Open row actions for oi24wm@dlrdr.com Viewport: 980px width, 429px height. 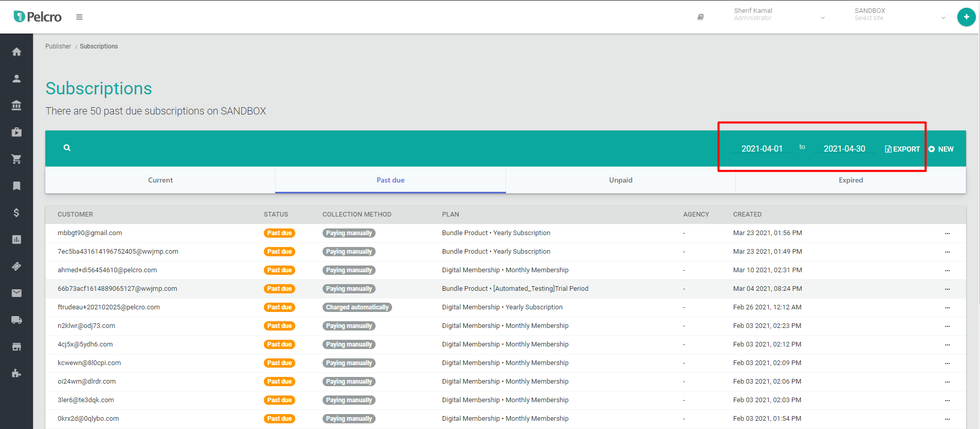[947, 382]
